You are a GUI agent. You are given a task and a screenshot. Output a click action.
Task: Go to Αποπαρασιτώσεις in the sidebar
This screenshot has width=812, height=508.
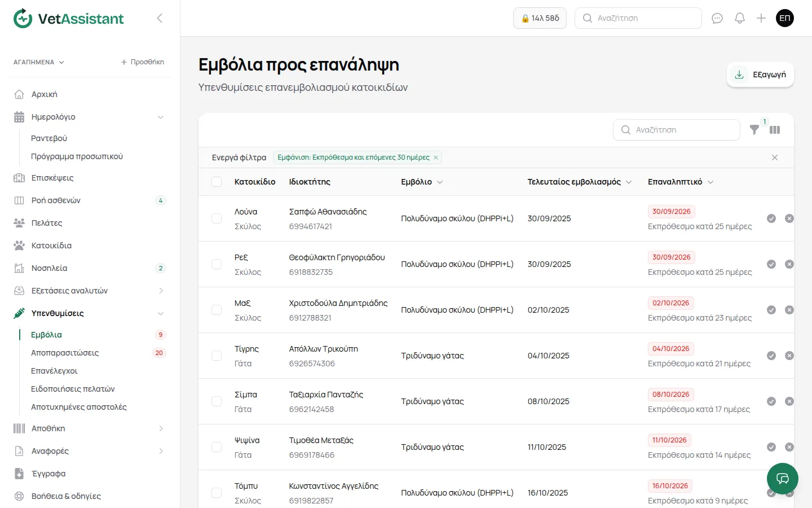point(65,353)
